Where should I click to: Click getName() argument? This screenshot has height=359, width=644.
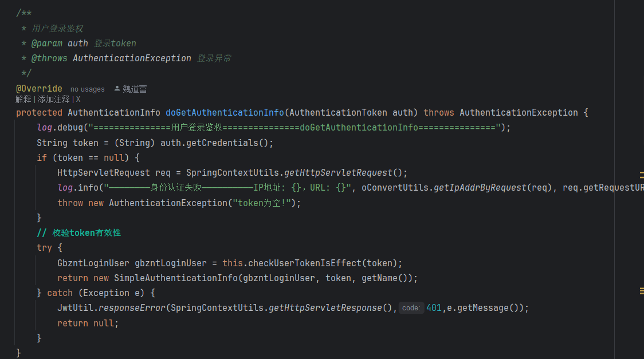[x=384, y=278]
